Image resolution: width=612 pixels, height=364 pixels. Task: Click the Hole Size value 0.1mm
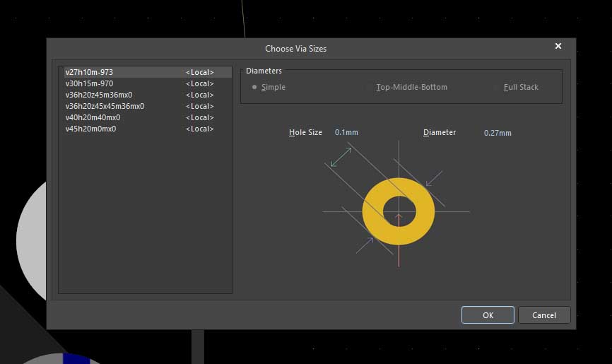[x=346, y=132]
